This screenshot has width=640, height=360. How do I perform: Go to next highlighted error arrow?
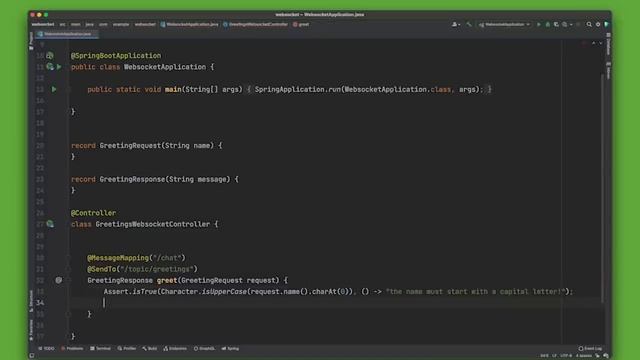coord(600,43)
